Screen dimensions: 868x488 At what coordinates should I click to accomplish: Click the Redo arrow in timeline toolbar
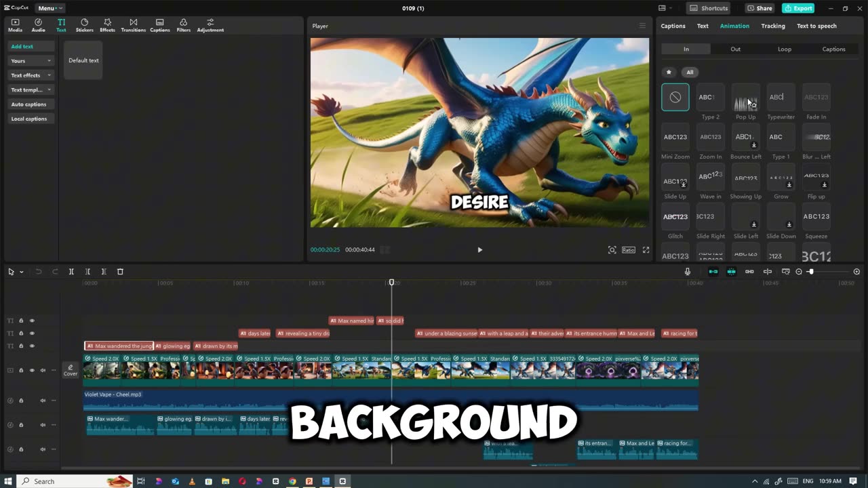[55, 272]
